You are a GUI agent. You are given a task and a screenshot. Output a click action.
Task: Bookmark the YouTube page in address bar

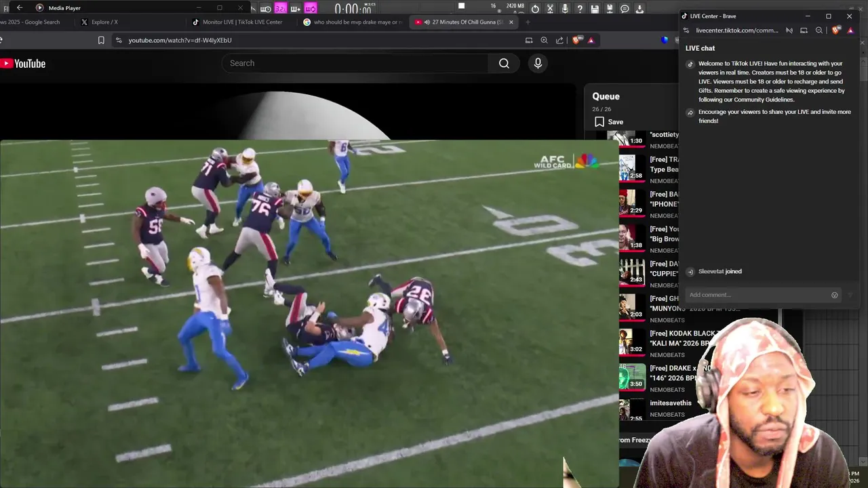click(101, 40)
